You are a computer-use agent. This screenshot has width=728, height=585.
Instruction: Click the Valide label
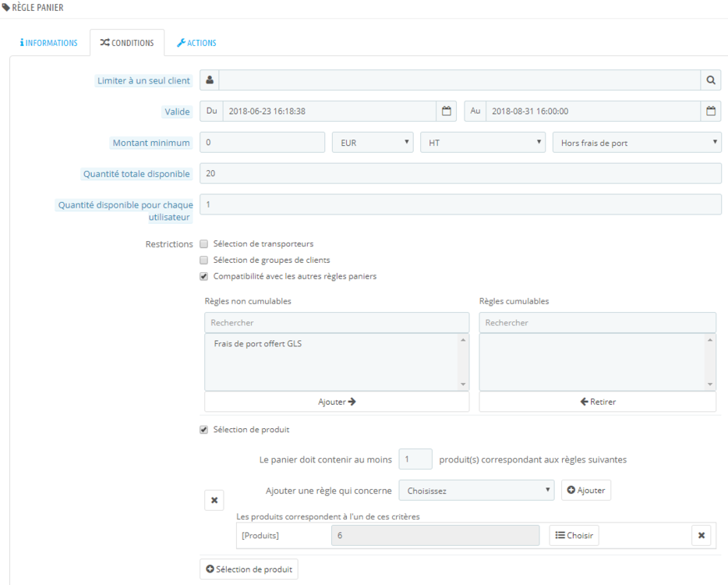[x=177, y=112]
